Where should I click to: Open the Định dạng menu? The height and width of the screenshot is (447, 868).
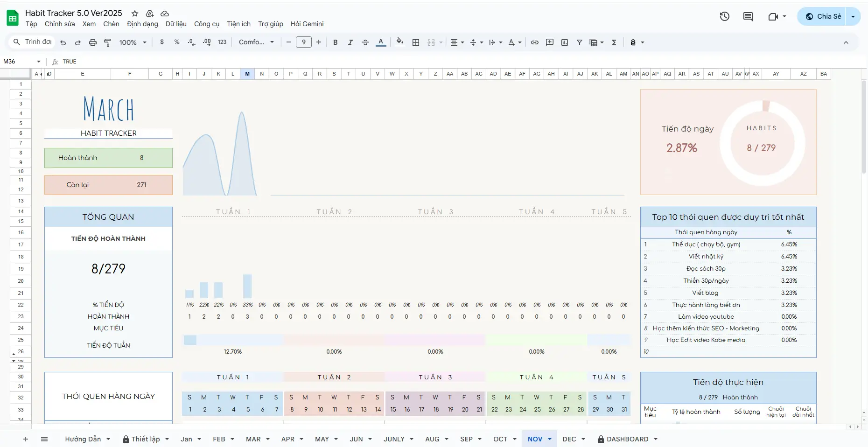[142, 24]
